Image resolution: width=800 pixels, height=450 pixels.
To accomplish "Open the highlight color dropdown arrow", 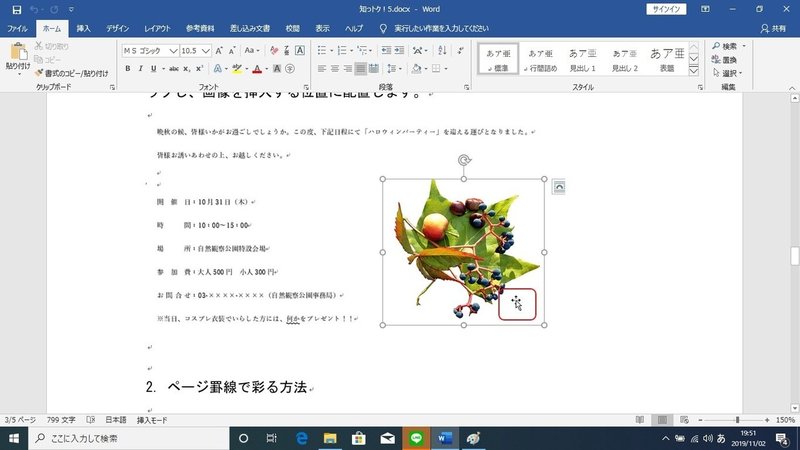I will [x=247, y=68].
